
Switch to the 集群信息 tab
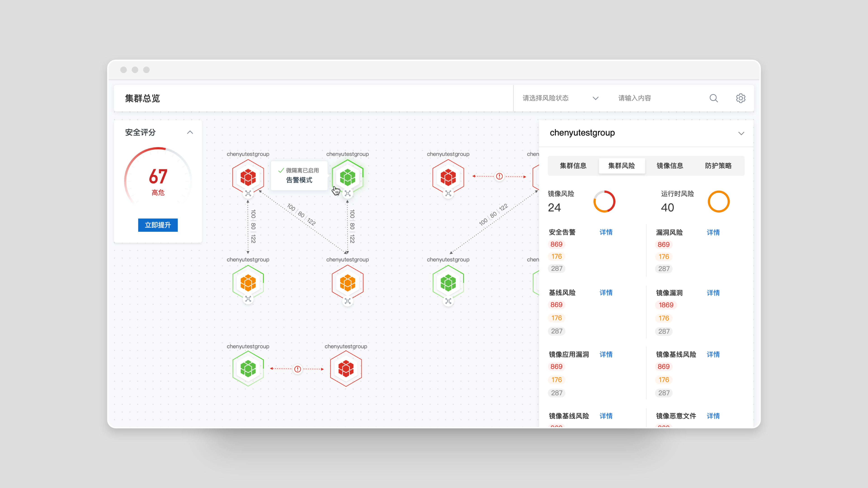coord(573,166)
